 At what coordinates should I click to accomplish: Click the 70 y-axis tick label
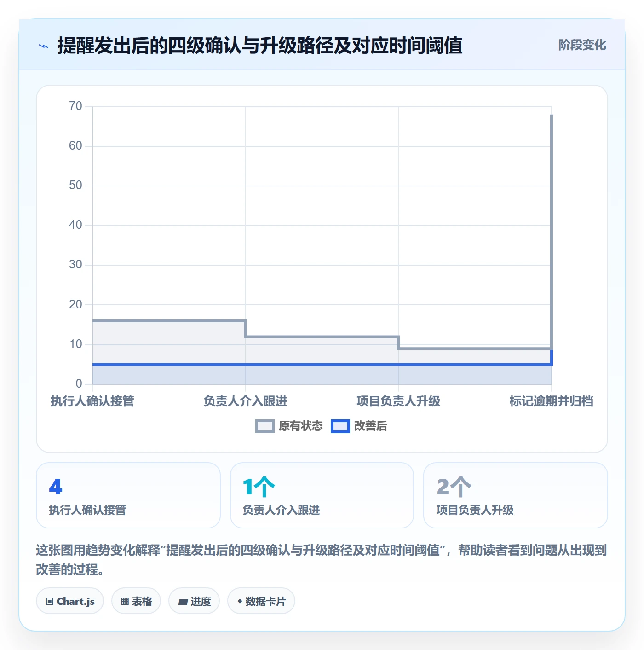[75, 106]
